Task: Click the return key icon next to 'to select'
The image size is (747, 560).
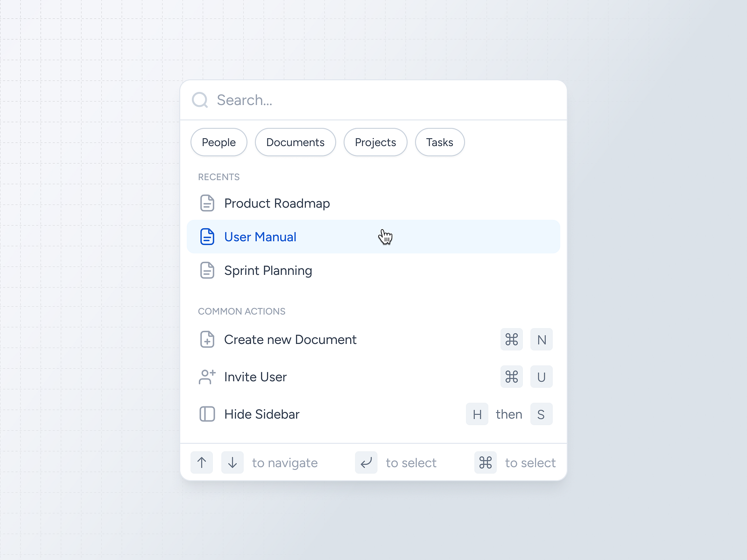Action: 366,462
